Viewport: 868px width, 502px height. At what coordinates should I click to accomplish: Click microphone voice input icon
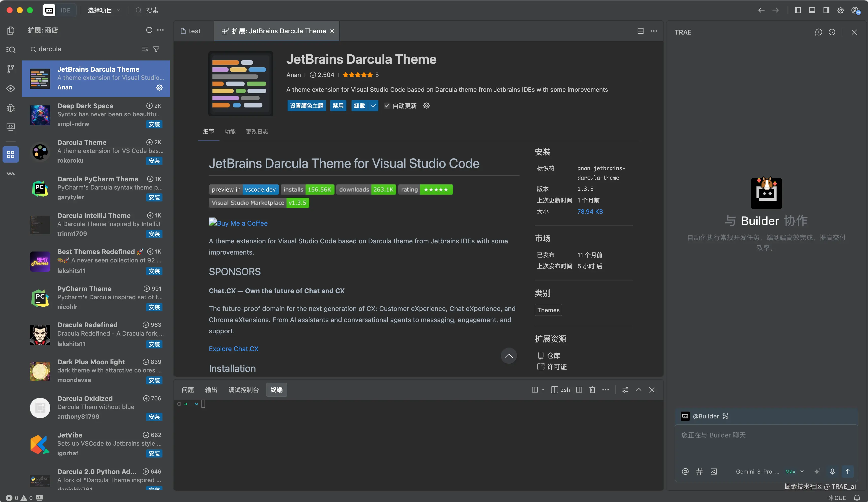(x=832, y=471)
